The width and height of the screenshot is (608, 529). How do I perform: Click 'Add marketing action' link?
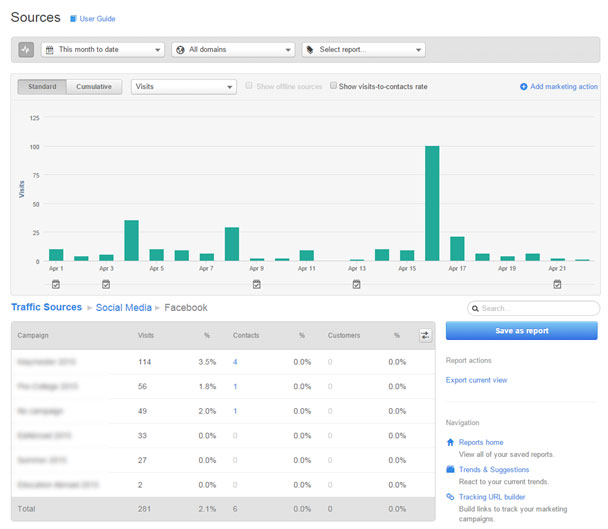563,86
